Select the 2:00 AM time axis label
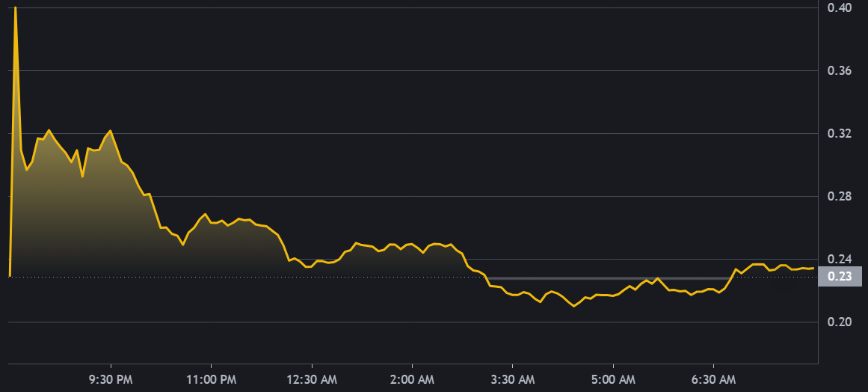The width and height of the screenshot is (868, 392). 412,379
